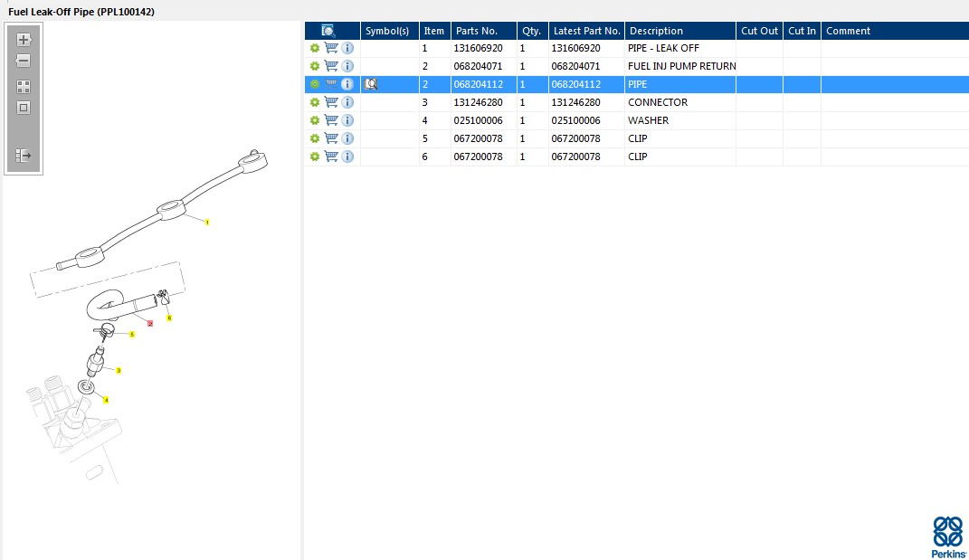Select callout 5 on the diagram
Image resolution: width=969 pixels, height=560 pixels.
(131, 335)
